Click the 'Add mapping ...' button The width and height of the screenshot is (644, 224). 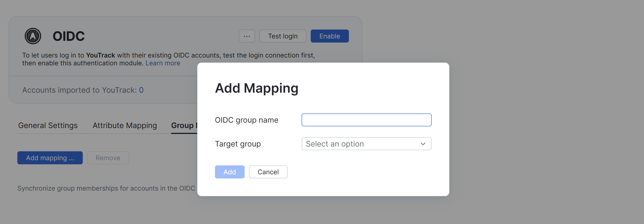click(50, 158)
